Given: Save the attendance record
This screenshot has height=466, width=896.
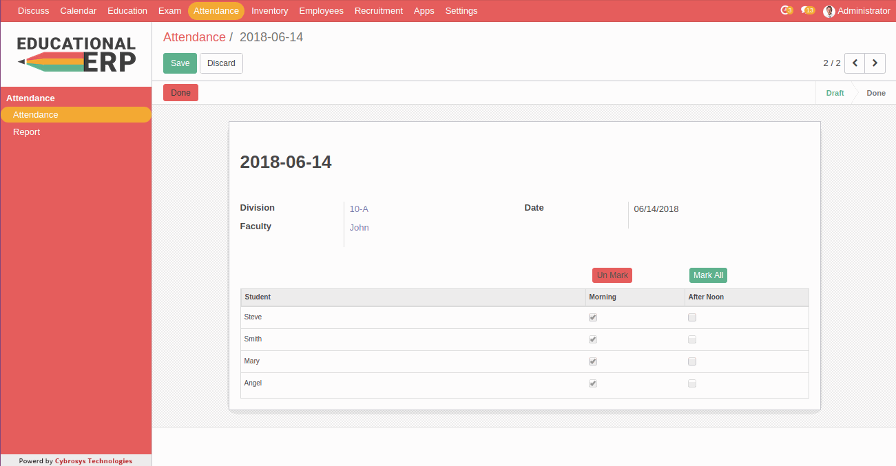Looking at the screenshot, I should (180, 63).
